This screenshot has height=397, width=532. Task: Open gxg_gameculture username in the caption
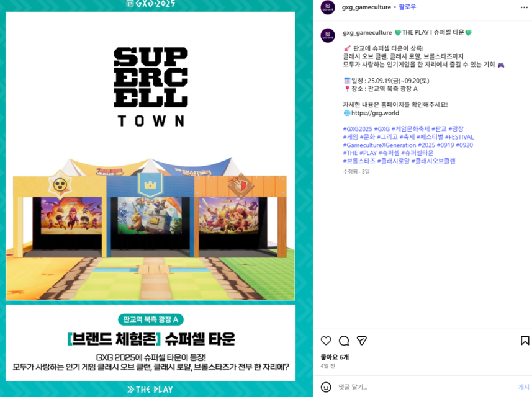click(x=367, y=32)
